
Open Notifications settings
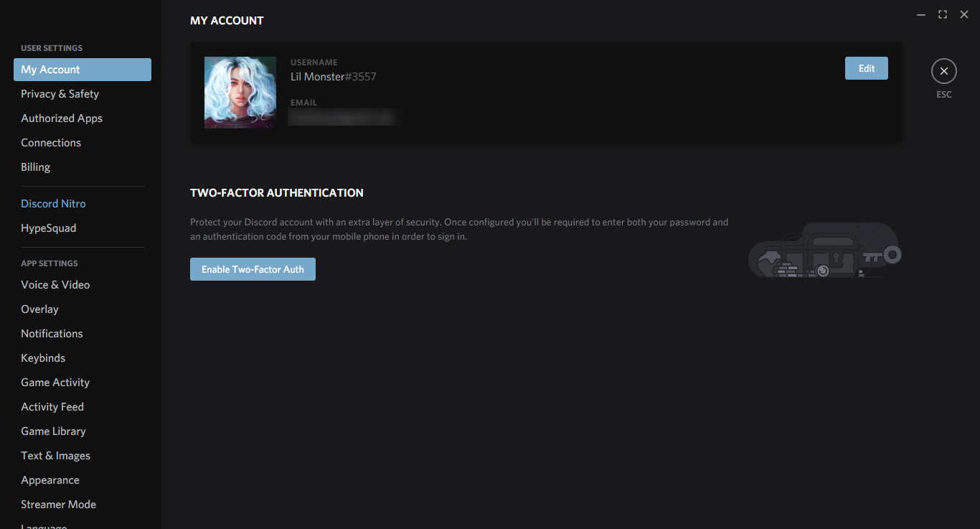pos(83,334)
